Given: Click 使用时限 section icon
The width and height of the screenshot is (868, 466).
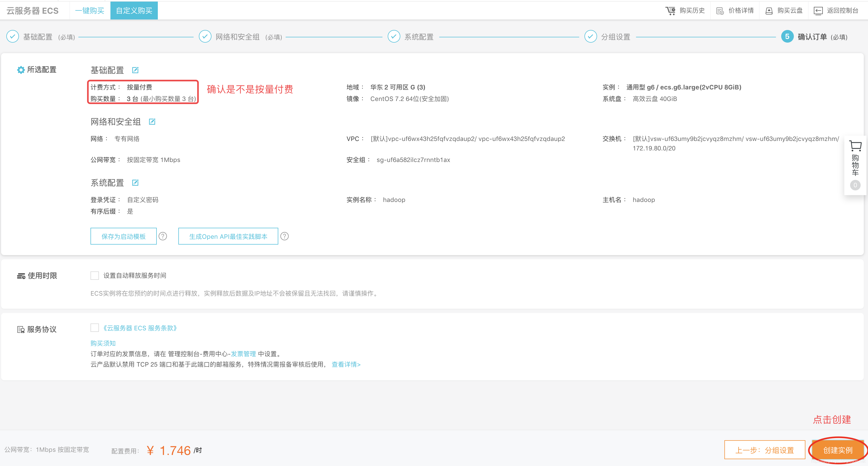Looking at the screenshot, I should point(21,276).
